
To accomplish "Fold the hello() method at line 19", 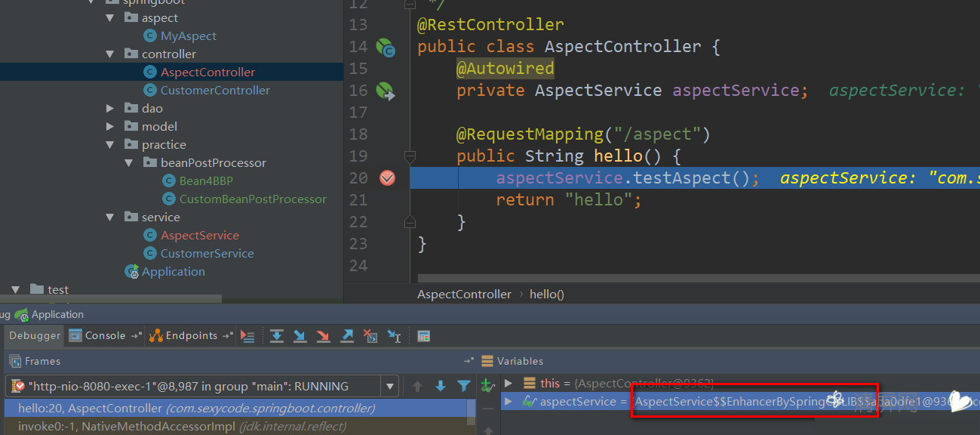I will [x=410, y=157].
